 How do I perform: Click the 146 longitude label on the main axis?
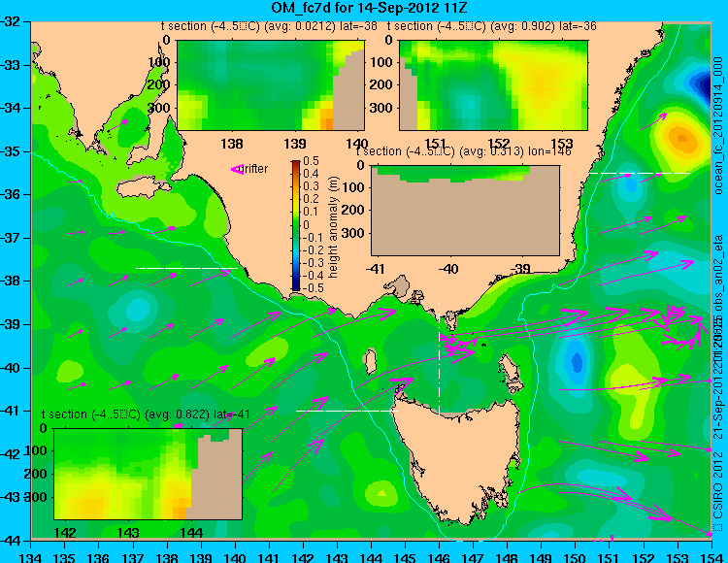coord(439,557)
